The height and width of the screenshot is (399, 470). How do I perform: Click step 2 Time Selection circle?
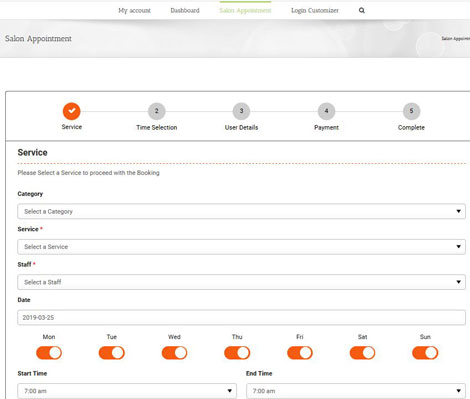coord(156,111)
